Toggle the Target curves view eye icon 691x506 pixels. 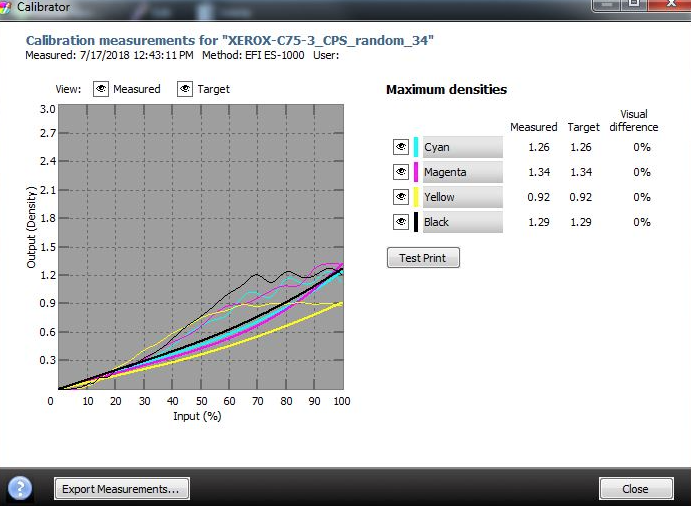click(x=185, y=89)
